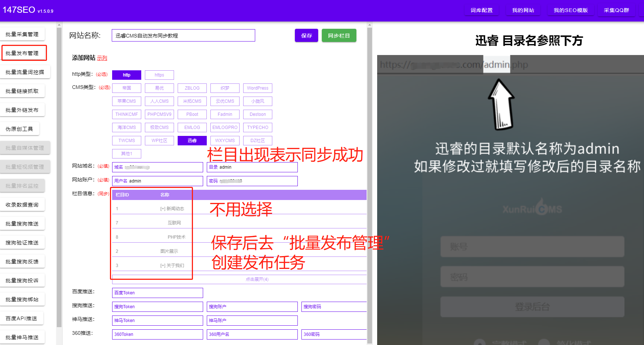Choose the 苹果CMS type

tap(126, 101)
